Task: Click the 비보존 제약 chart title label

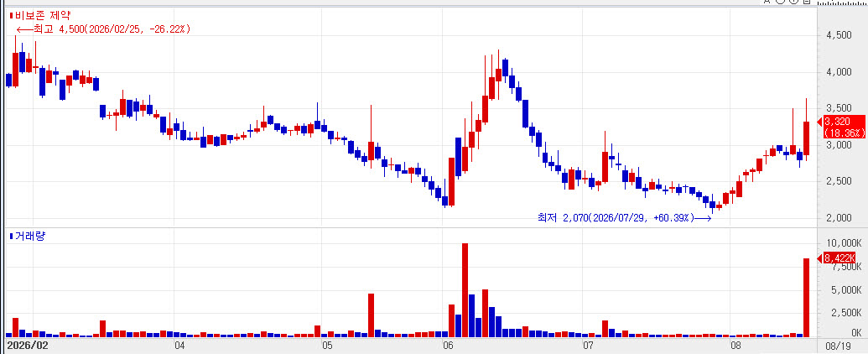Action: (x=43, y=16)
